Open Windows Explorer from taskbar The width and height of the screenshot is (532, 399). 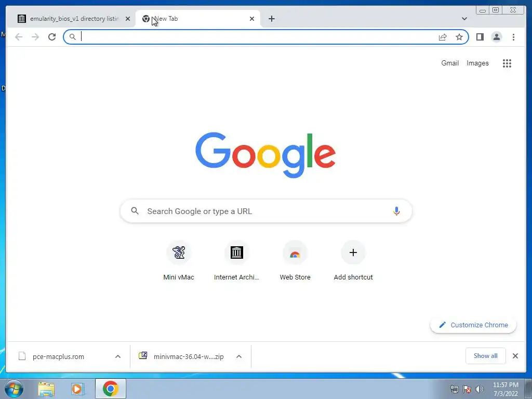pyautogui.click(x=46, y=389)
